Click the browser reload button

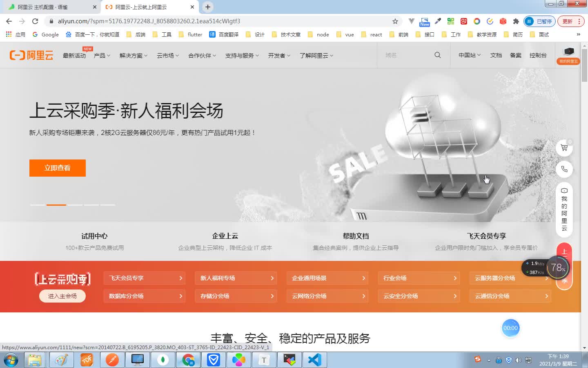pyautogui.click(x=35, y=21)
